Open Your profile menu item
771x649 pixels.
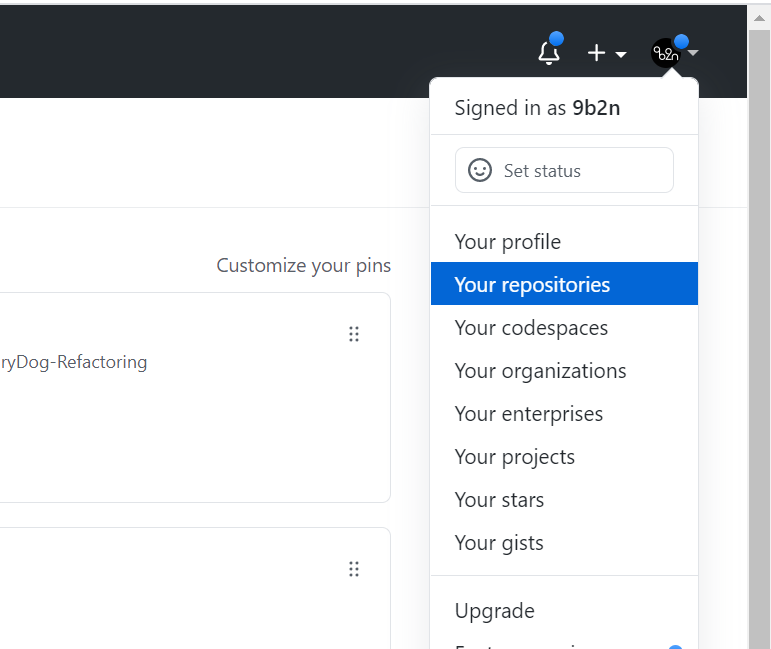[x=564, y=241]
